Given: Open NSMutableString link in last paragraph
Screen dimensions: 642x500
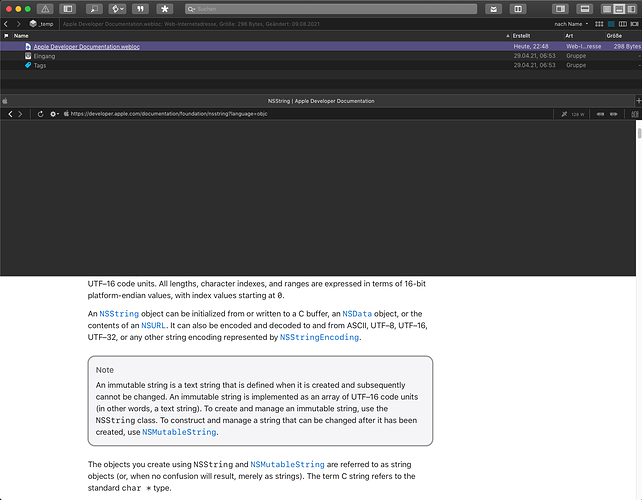Looking at the screenshot, I should [287, 464].
